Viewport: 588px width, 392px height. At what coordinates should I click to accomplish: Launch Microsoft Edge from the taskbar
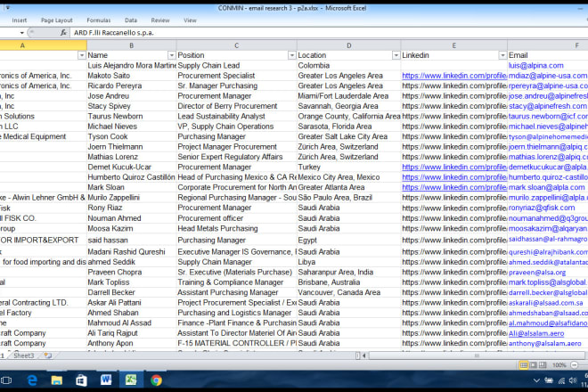[x=32, y=380]
